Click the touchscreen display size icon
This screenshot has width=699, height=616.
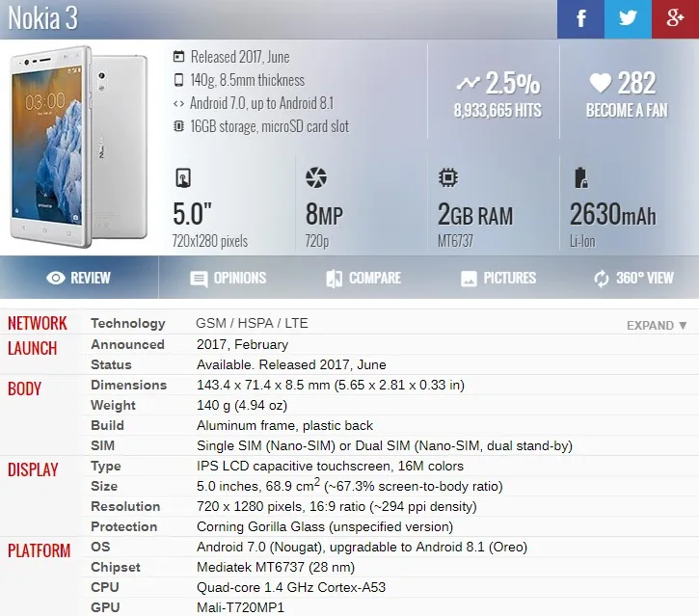click(x=183, y=177)
